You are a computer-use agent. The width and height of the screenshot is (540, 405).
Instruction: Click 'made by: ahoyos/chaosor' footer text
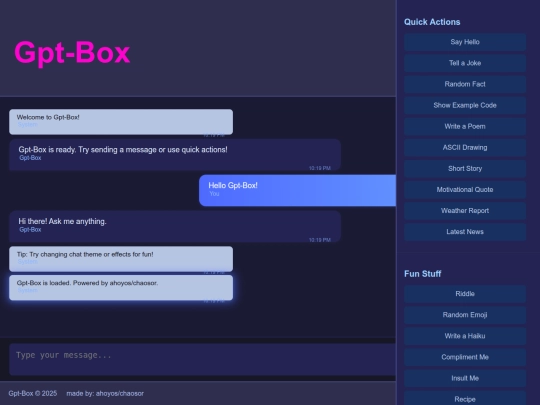coord(105,393)
